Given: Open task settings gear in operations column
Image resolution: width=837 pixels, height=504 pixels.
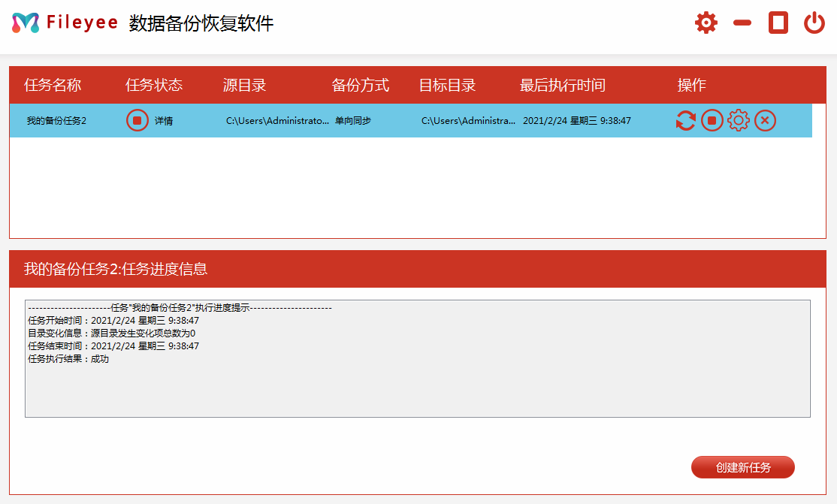Looking at the screenshot, I should (739, 120).
